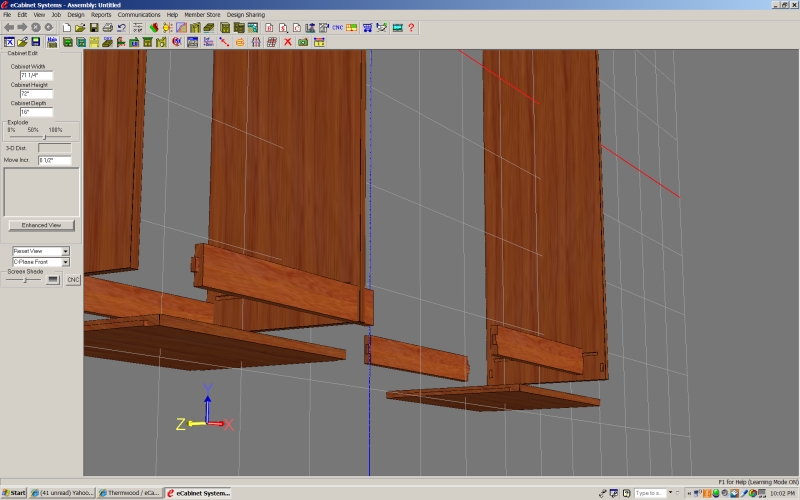Click the Chrome icon in system tray

753,493
